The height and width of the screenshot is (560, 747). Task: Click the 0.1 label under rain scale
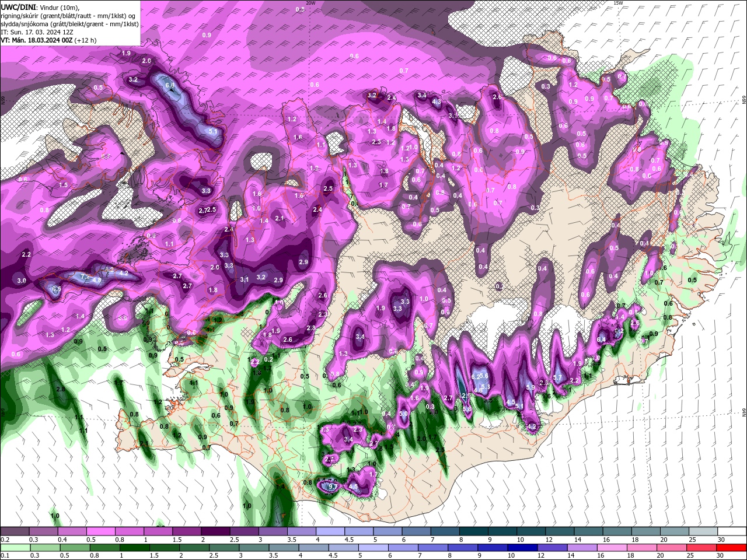point(5,556)
